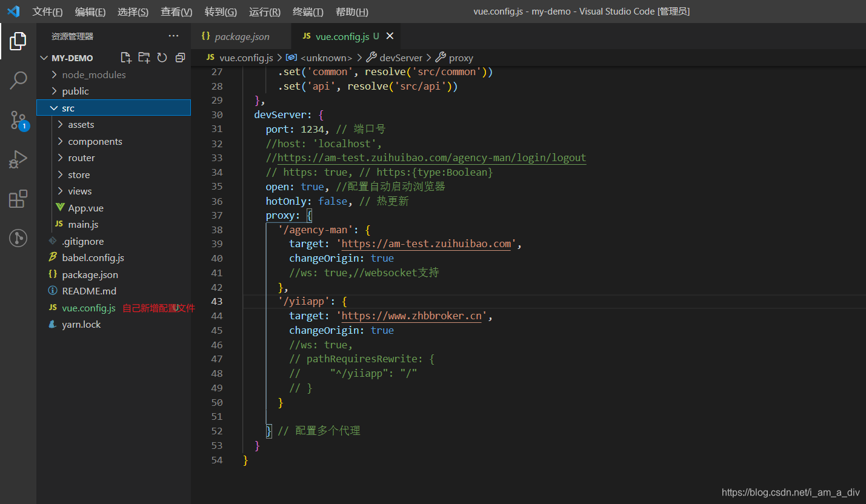Expand the store folder
The height and width of the screenshot is (504, 866).
[x=61, y=174]
